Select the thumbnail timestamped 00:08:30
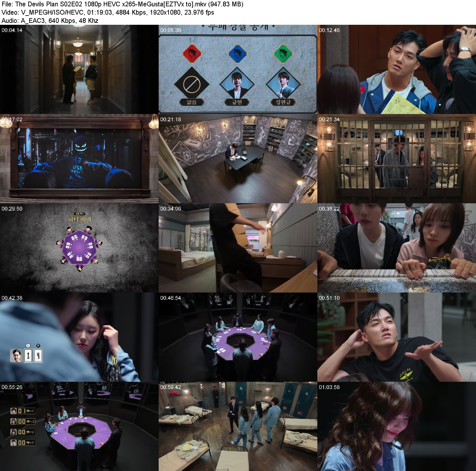This screenshot has height=471, width=476. [x=238, y=69]
